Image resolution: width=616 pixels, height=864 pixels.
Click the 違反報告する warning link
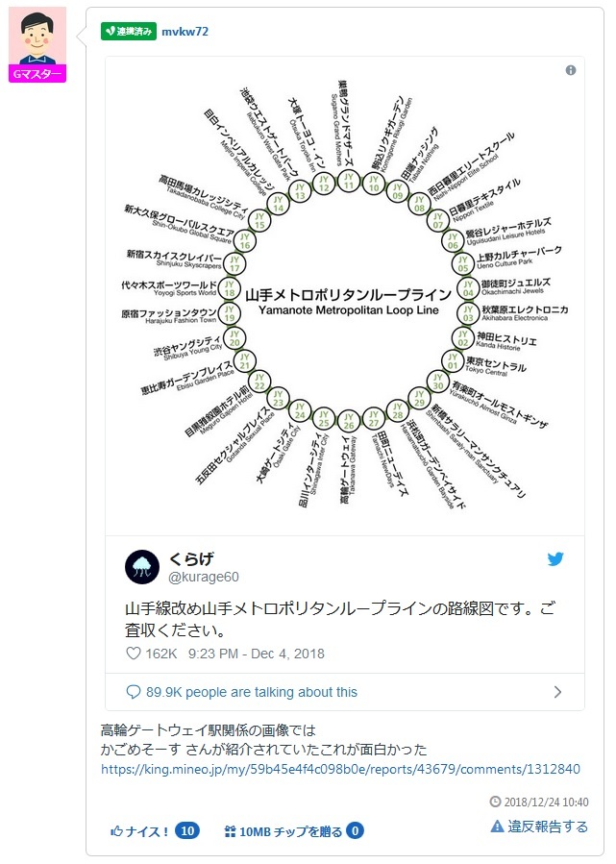(x=539, y=827)
